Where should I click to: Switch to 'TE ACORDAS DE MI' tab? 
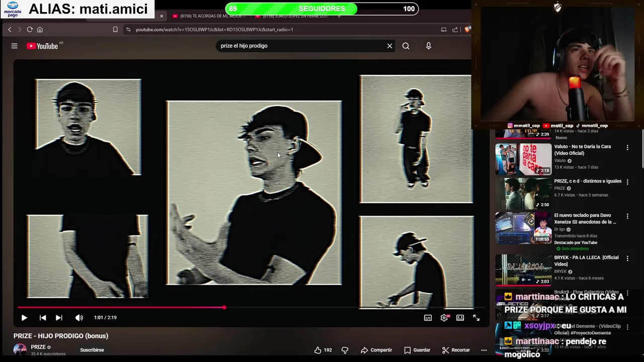[x=209, y=16]
